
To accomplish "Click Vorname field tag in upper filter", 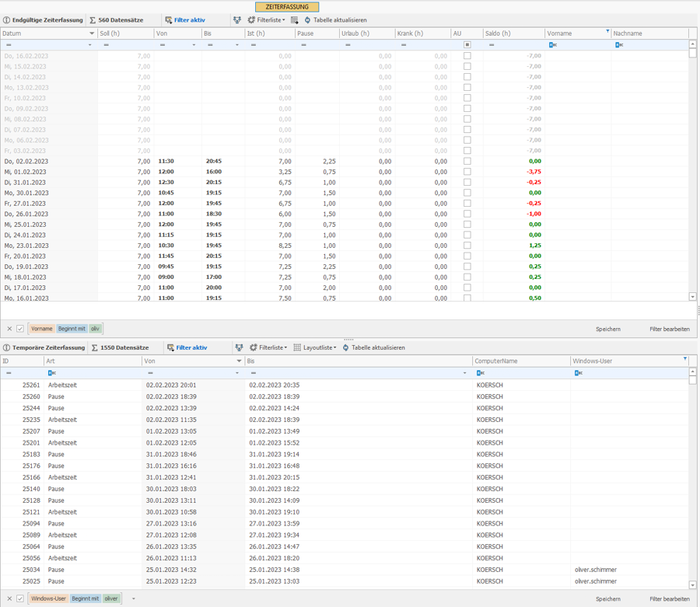I will [41, 329].
